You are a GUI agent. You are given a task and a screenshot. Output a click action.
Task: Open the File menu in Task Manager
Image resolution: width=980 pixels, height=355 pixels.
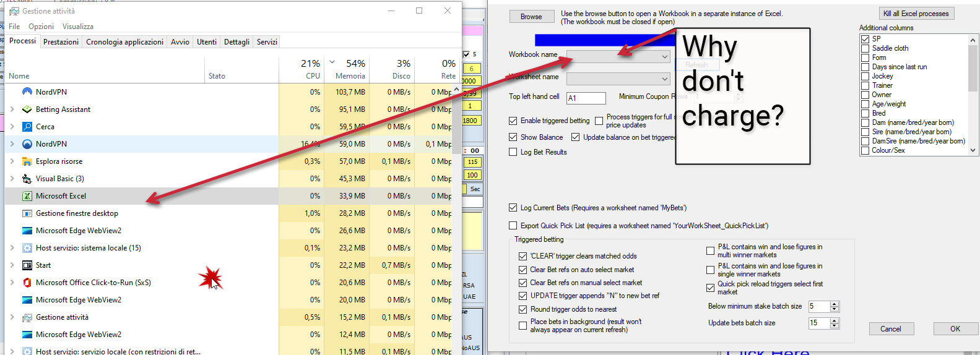(14, 27)
